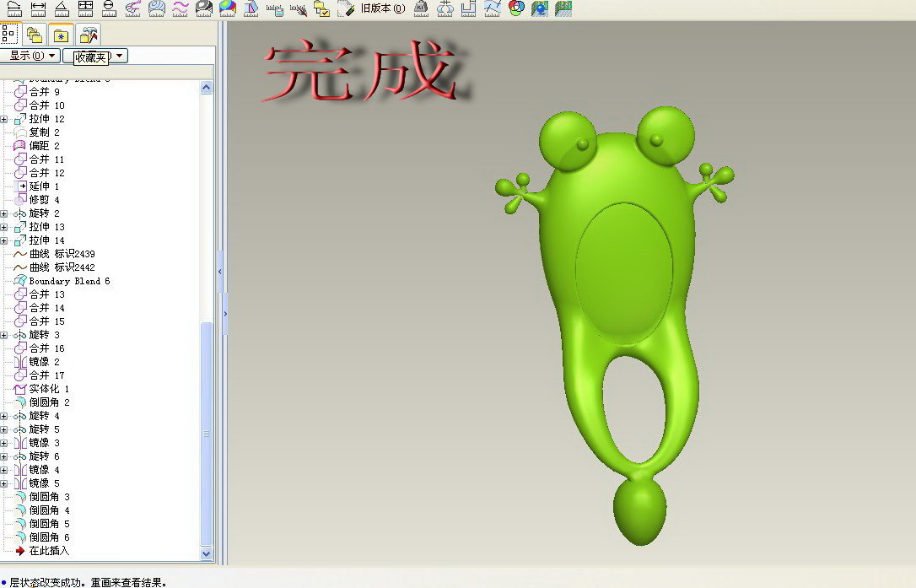Expand the 拉伸 12 feature node
The image size is (916, 588).
[4, 119]
